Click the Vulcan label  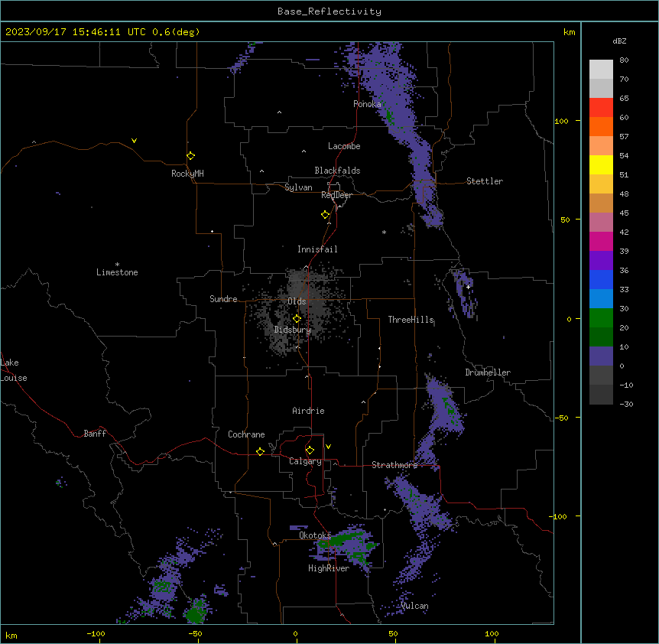coord(414,606)
